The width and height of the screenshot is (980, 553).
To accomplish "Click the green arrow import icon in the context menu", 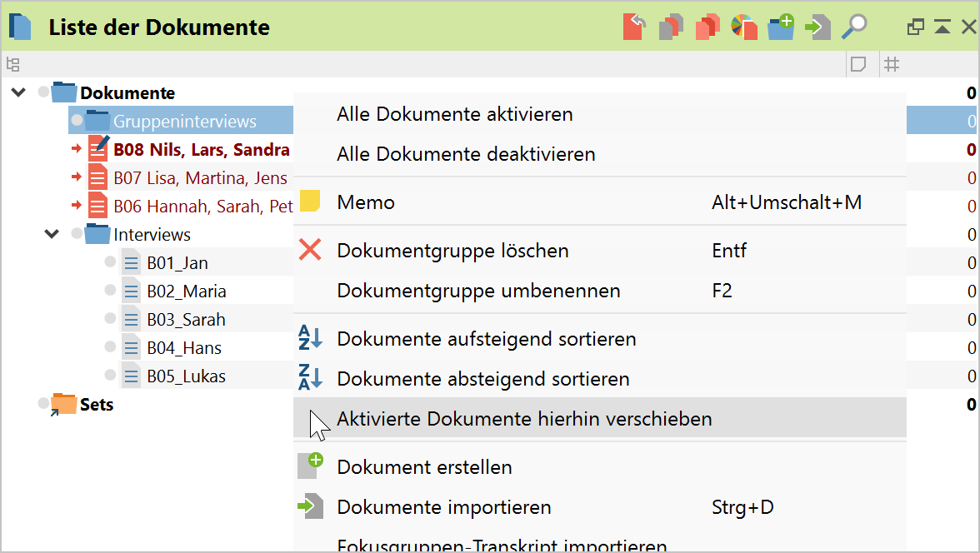I will coord(310,506).
